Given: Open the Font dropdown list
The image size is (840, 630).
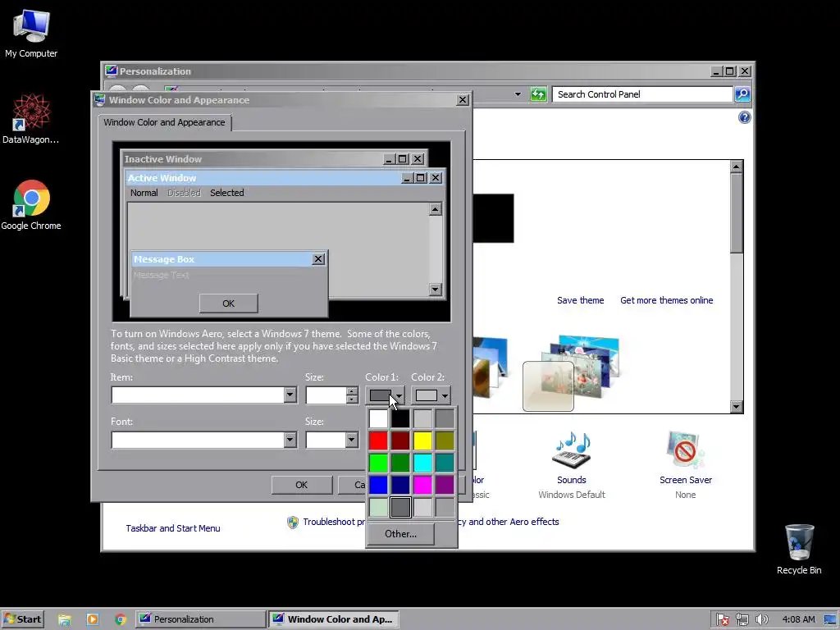Looking at the screenshot, I should click(290, 441).
